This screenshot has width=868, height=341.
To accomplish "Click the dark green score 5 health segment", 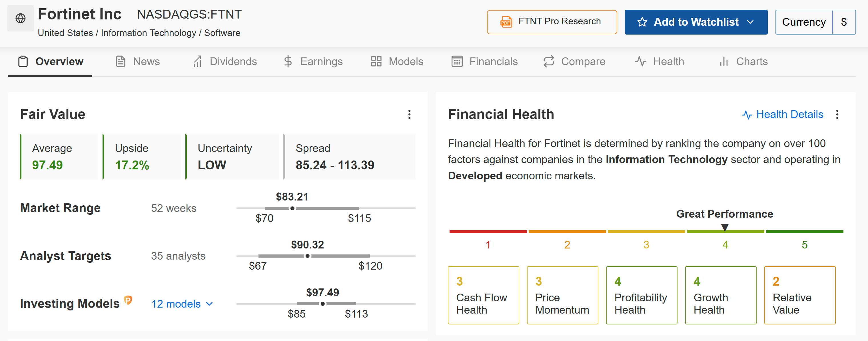I will pyautogui.click(x=805, y=232).
